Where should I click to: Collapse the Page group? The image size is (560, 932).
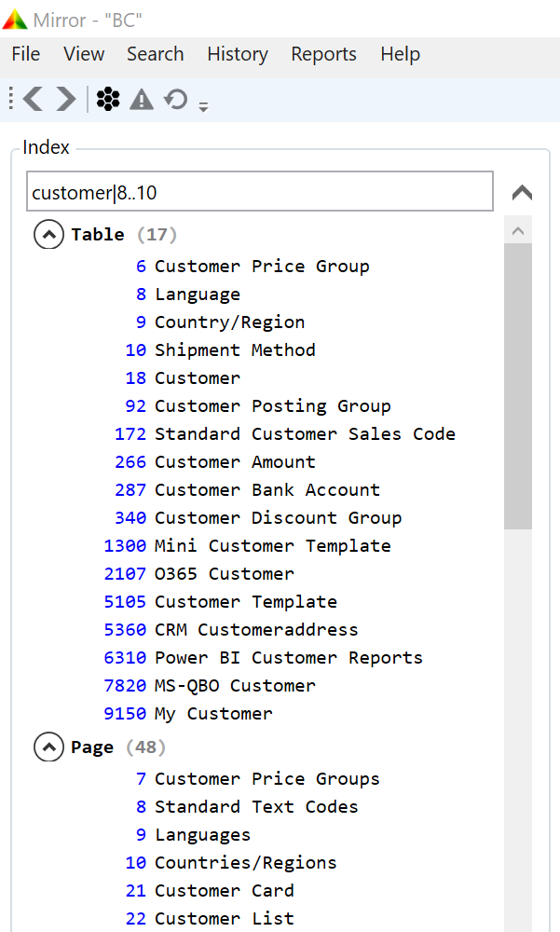click(x=48, y=747)
